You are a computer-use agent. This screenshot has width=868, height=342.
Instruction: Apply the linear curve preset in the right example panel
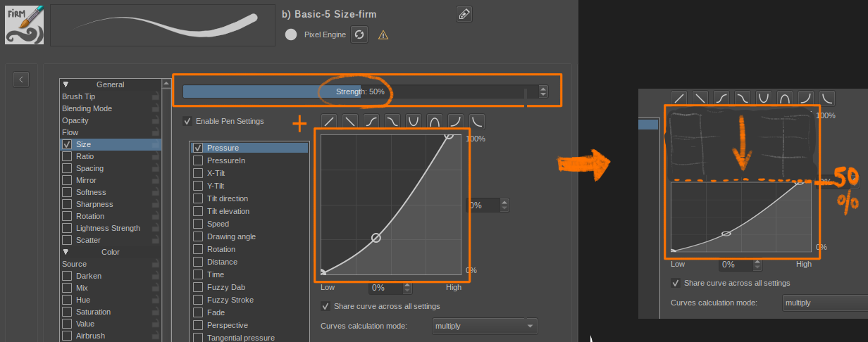click(679, 97)
